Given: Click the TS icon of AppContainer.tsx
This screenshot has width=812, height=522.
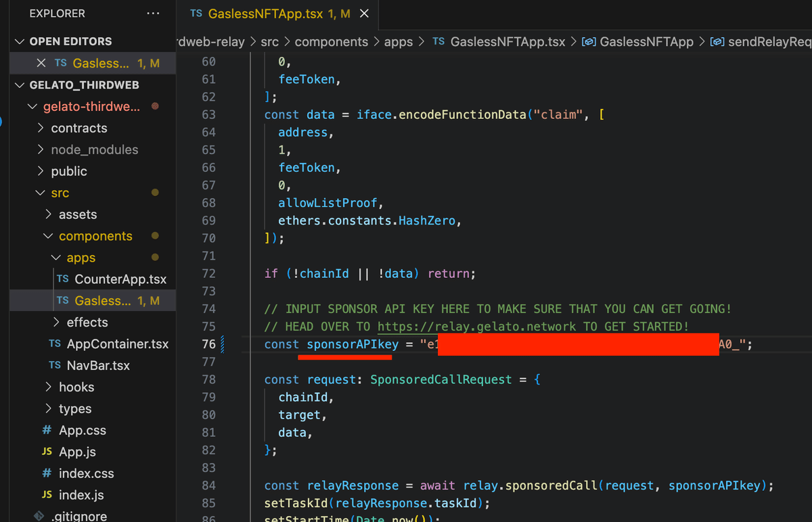Looking at the screenshot, I should (55, 344).
